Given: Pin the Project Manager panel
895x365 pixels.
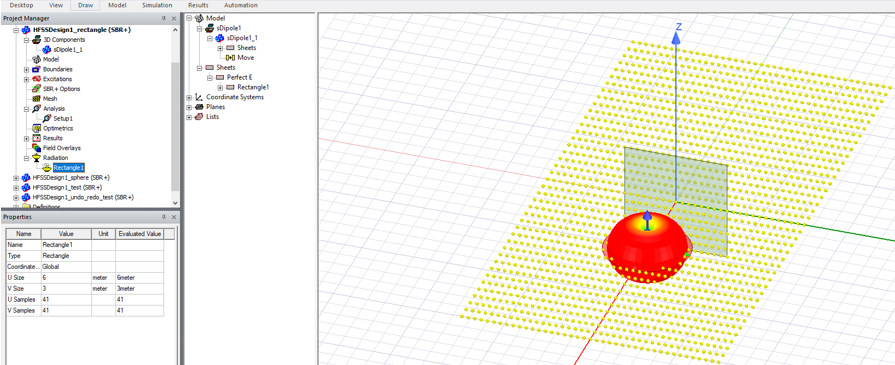Looking at the screenshot, I should pos(163,18).
